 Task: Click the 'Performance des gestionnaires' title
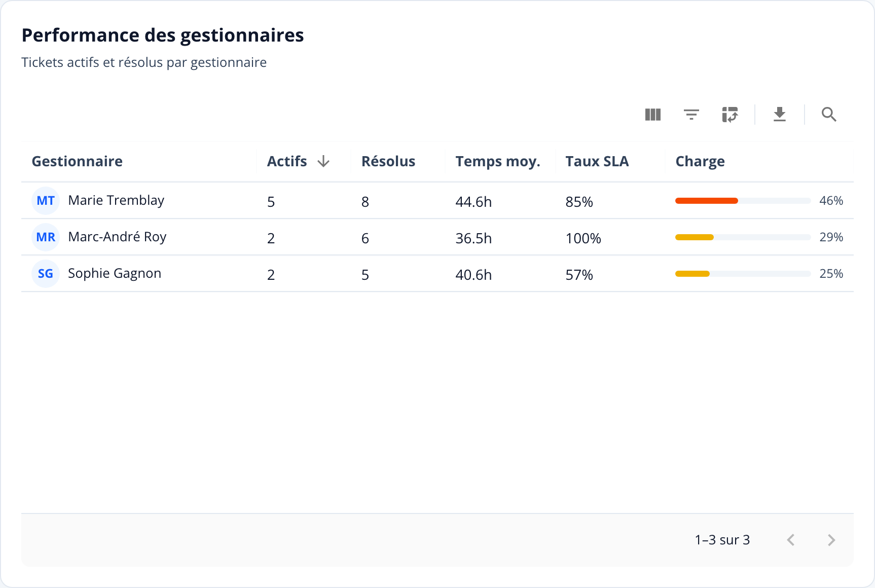coord(163,35)
